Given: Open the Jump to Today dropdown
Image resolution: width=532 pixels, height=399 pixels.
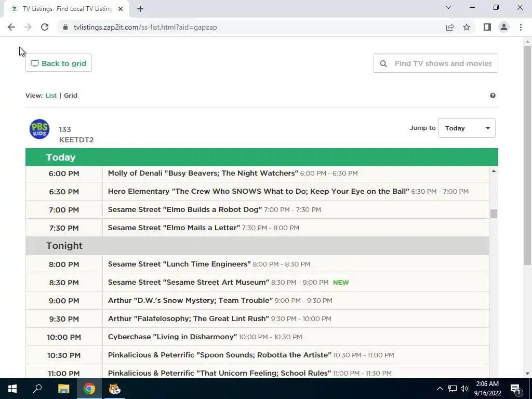Looking at the screenshot, I should pyautogui.click(x=467, y=128).
